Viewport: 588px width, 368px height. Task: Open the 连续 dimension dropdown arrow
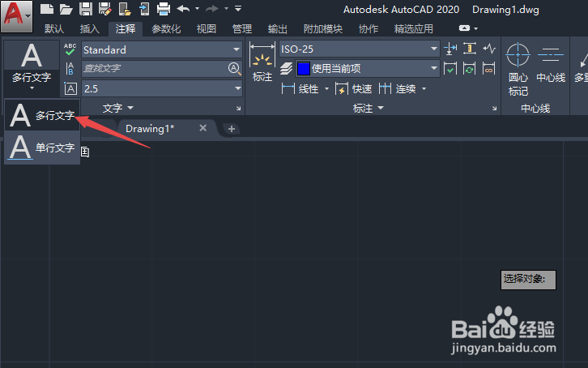(x=424, y=89)
